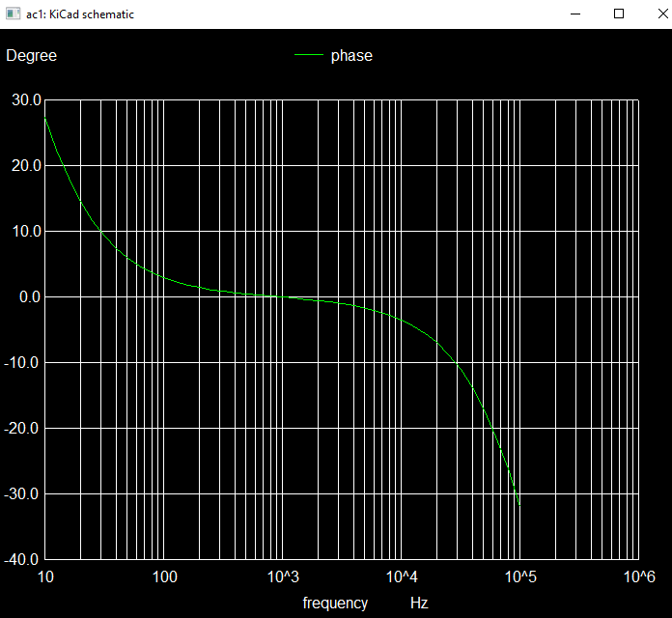Click the -40.0 y-axis value
Viewport: 672px width, 618px height.
point(22,559)
